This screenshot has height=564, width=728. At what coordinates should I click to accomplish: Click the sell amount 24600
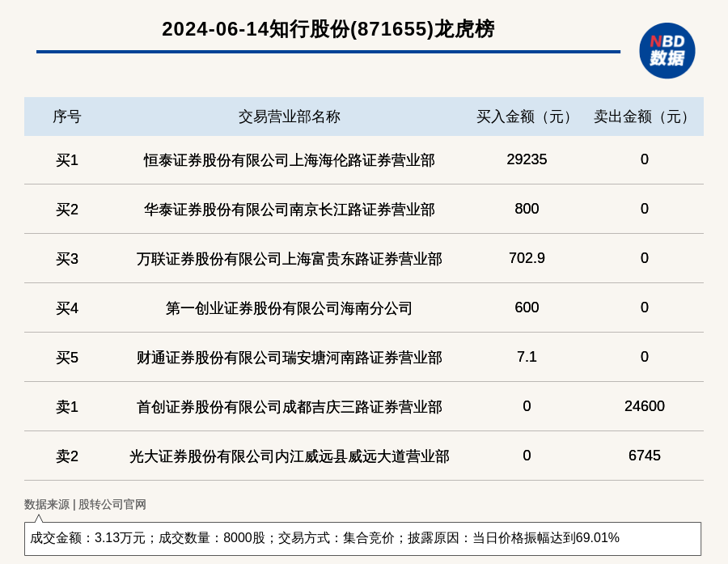(x=644, y=406)
